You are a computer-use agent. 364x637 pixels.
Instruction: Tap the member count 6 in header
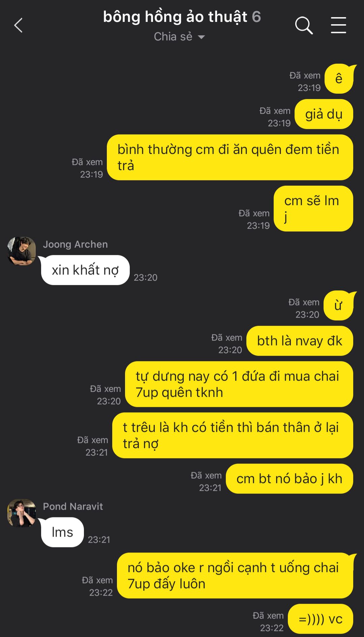tap(256, 17)
